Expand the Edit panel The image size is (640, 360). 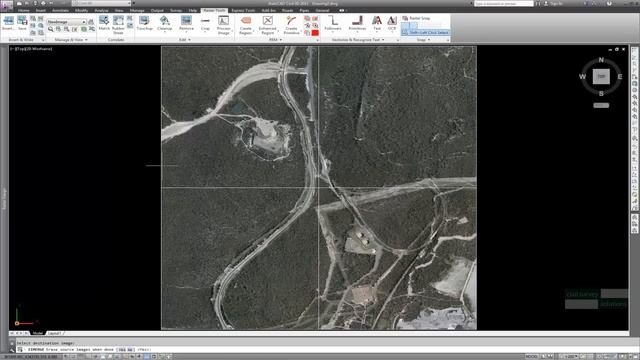coord(184,40)
